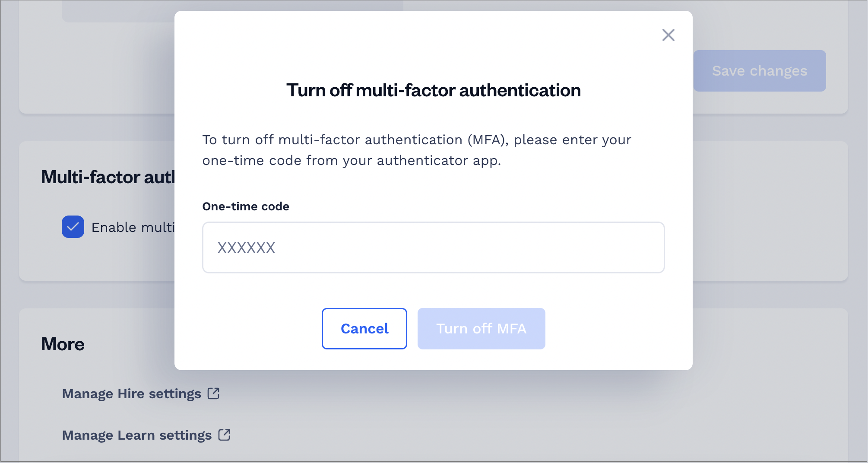Click the More section heading
Image resolution: width=868 pixels, height=463 pixels.
pyautogui.click(x=63, y=344)
